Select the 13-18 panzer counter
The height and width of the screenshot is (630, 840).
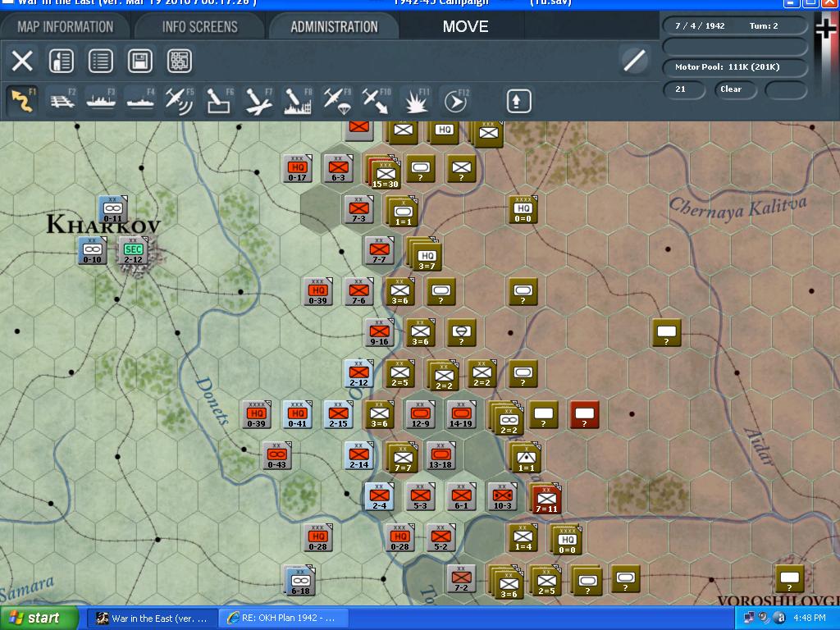[441, 456]
